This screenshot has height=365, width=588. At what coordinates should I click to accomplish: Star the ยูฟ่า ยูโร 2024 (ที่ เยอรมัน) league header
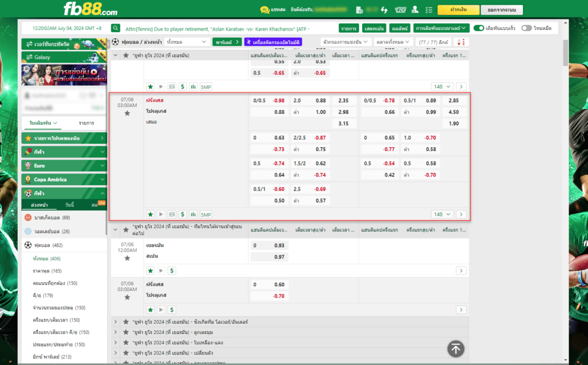126,55
